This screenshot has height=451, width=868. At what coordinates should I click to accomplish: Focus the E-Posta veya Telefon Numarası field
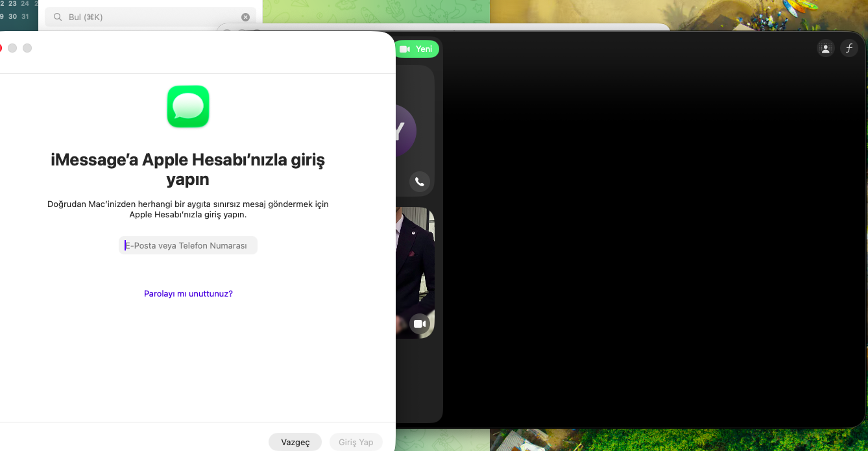(188, 245)
